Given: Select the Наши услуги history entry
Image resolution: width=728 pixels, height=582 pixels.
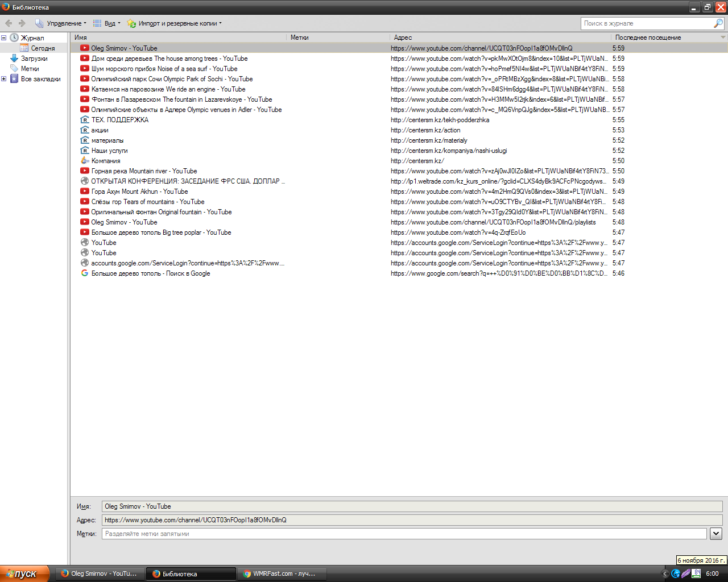Looking at the screenshot, I should click(399, 151).
